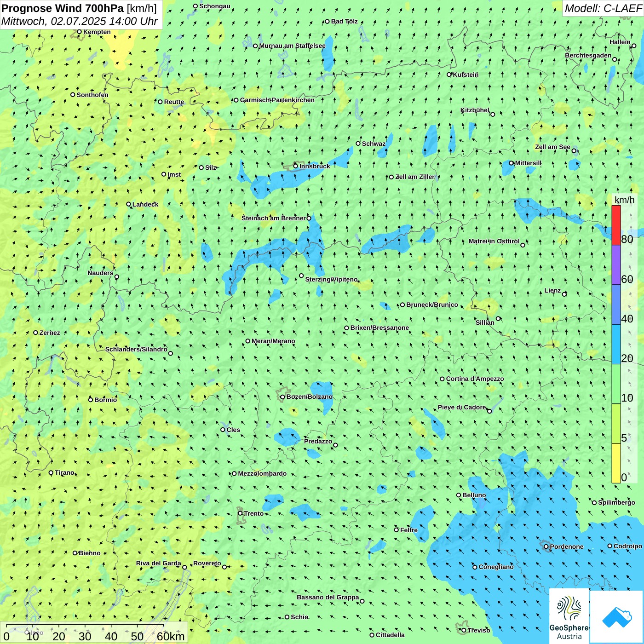Click the date 'Mittwoch, 02.07.2025 14:00 Uhr'
The height and width of the screenshot is (644, 644).
click(x=80, y=21)
